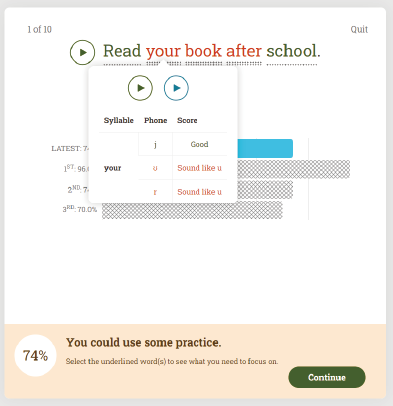This screenshot has height=406, width=393.
Task: Click the 3rd attempt 70.0% bar
Action: click(192, 210)
